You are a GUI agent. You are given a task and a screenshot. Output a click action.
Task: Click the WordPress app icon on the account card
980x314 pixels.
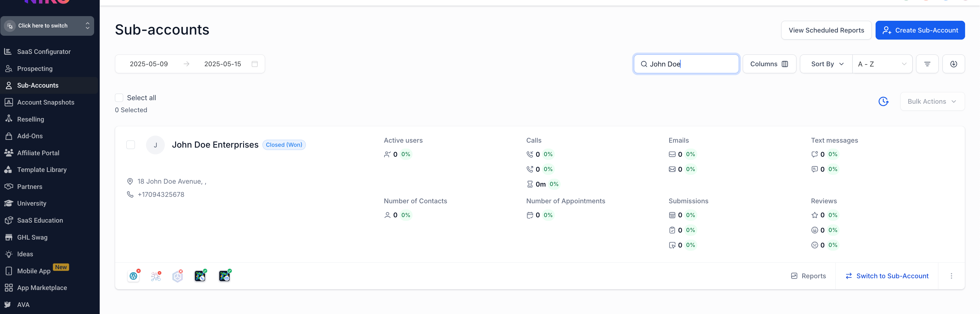coord(133,276)
